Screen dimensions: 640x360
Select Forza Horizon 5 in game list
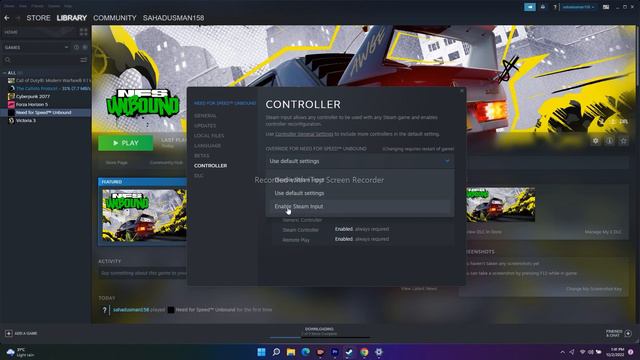point(32,104)
